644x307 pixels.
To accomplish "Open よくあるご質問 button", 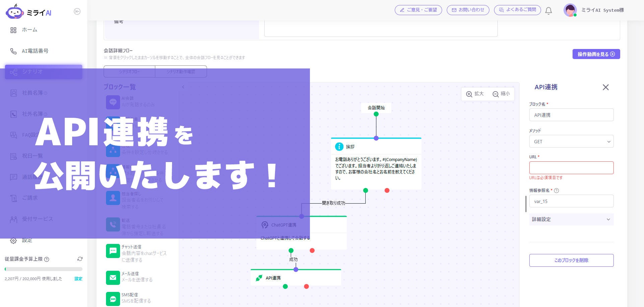I will (517, 10).
